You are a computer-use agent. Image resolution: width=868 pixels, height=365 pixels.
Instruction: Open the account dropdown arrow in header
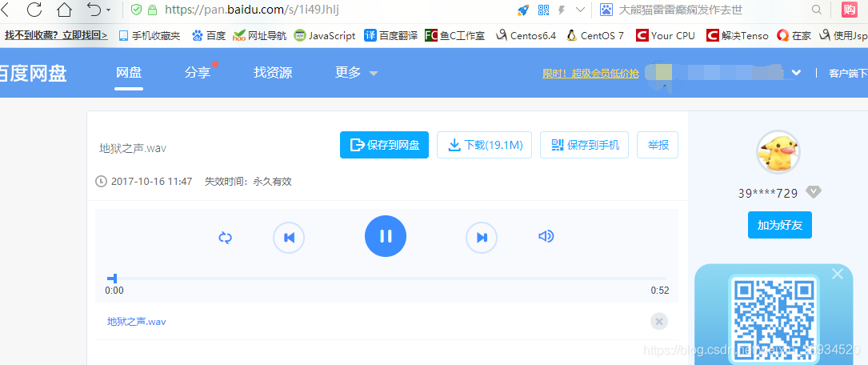coord(797,73)
